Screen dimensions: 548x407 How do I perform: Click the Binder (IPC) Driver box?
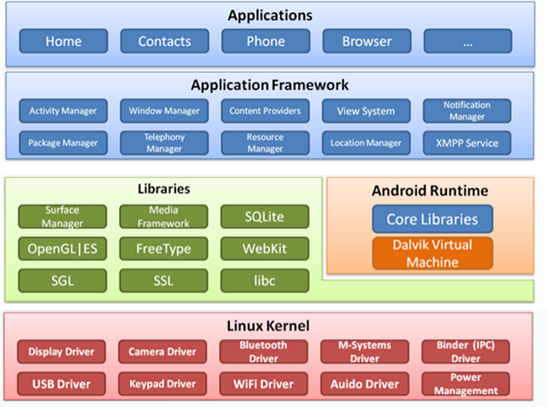point(466,351)
